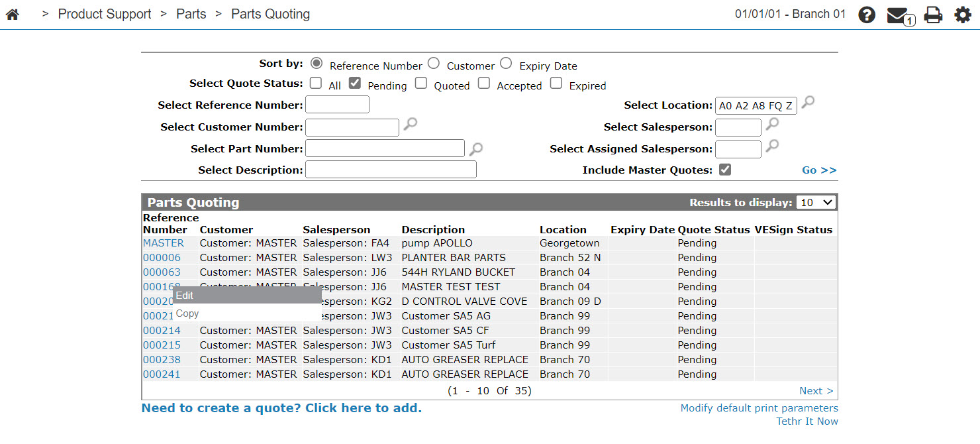Click the Customer Number search magnifier
980x444 pixels.
point(411,124)
